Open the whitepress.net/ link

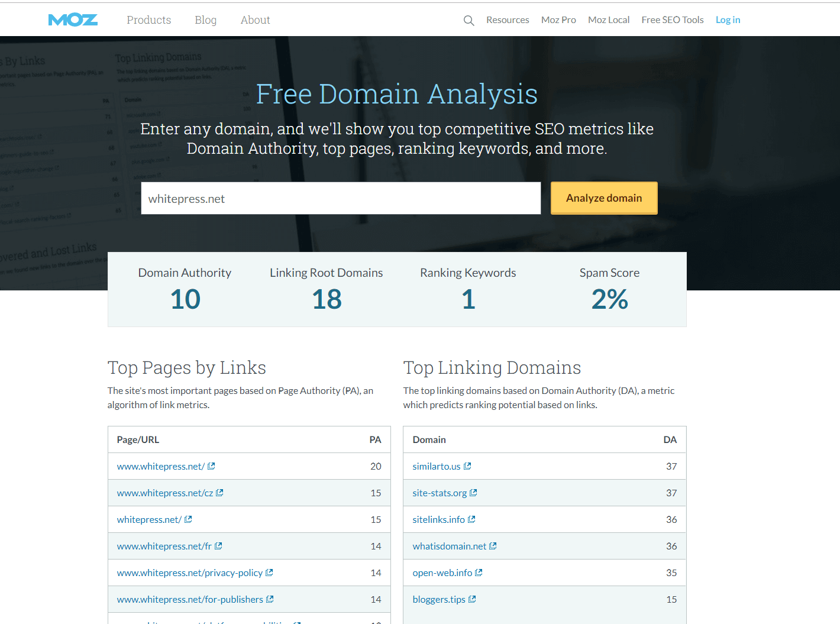[x=149, y=520]
